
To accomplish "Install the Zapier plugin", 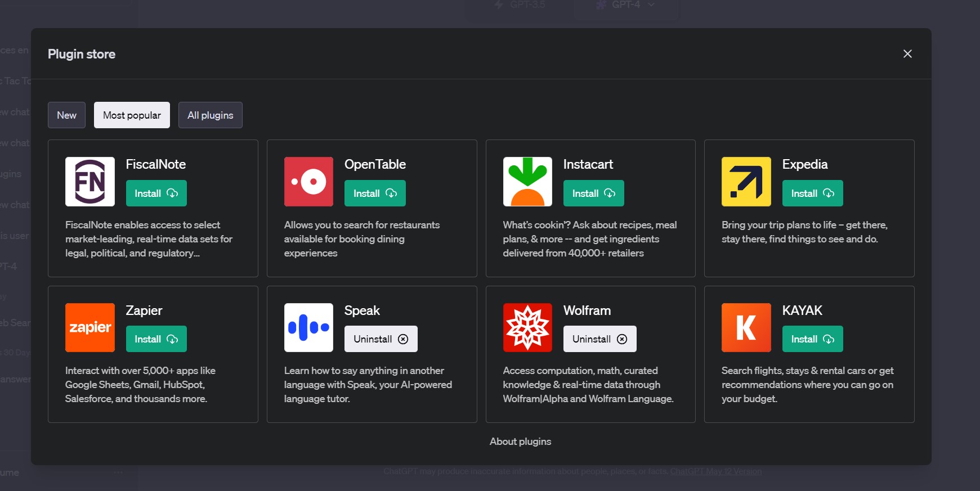I will tap(156, 339).
